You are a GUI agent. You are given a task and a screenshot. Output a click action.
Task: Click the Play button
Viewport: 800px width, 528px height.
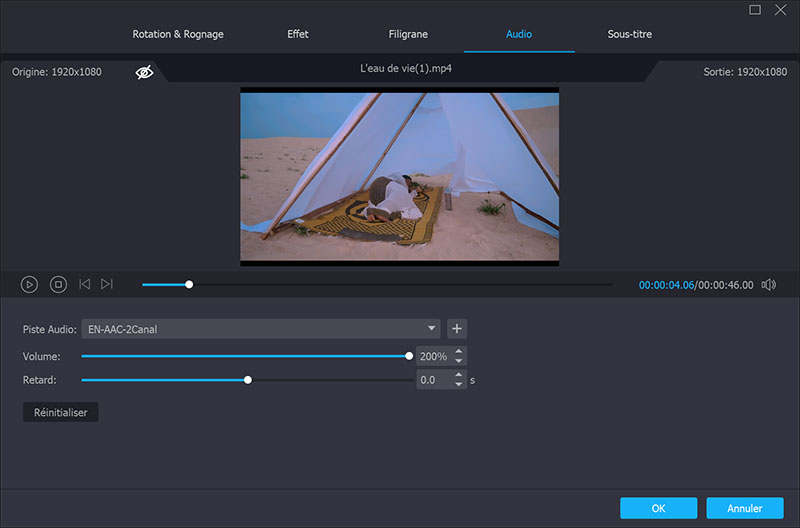pos(30,285)
